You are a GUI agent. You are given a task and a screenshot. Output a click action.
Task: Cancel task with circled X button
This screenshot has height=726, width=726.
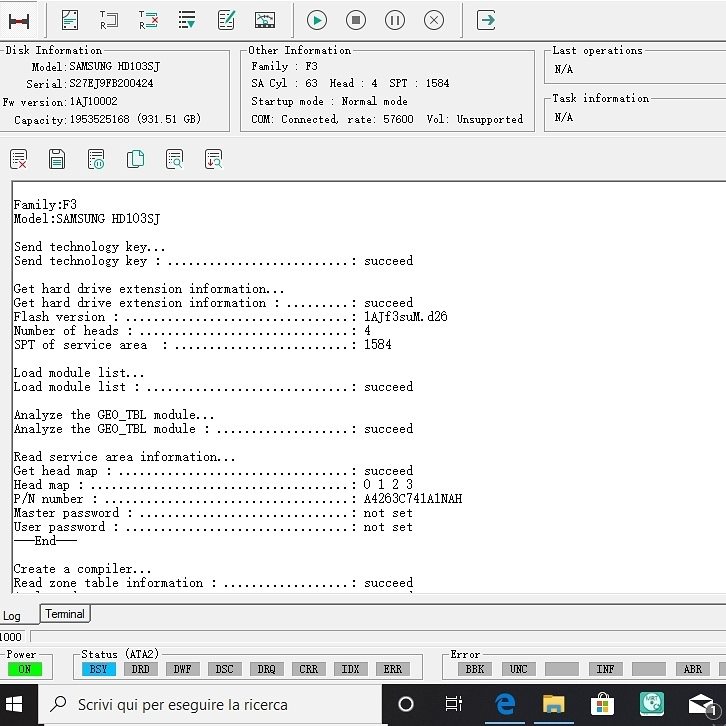click(434, 20)
